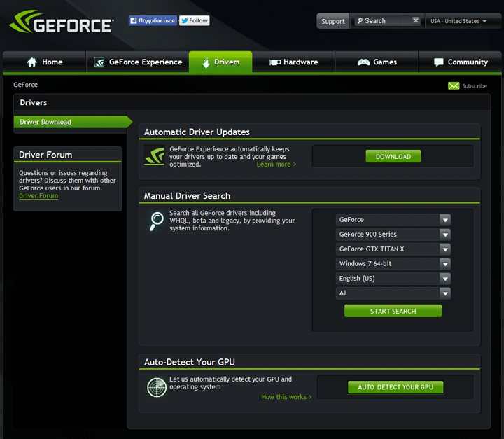Viewport: 504px width, 439px height.
Task: Open the English (US) language dropdown
Action: click(x=393, y=279)
